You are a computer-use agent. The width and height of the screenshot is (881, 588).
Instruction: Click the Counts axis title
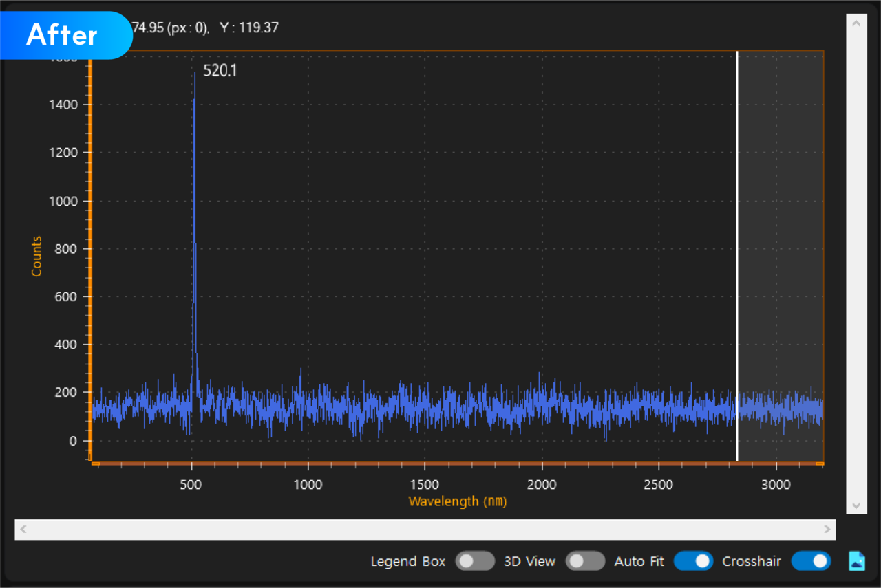[x=36, y=257]
